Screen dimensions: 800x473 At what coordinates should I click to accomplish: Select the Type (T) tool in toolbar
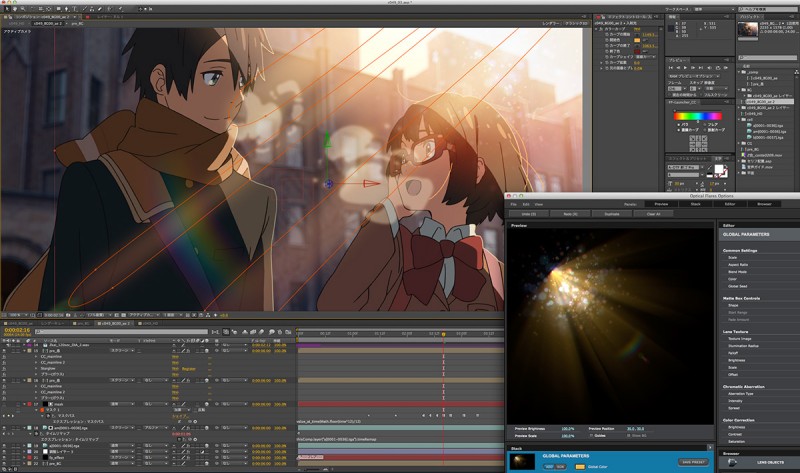(74, 9)
